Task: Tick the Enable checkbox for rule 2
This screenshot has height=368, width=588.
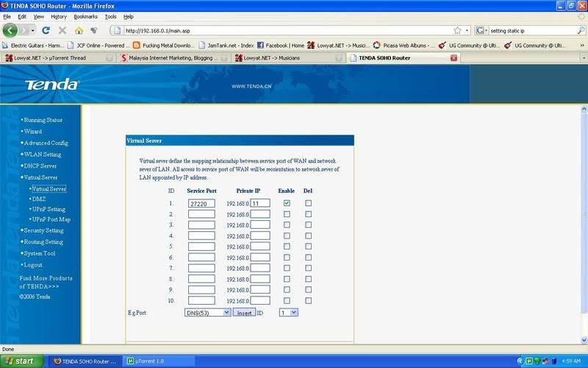Action: [287, 214]
